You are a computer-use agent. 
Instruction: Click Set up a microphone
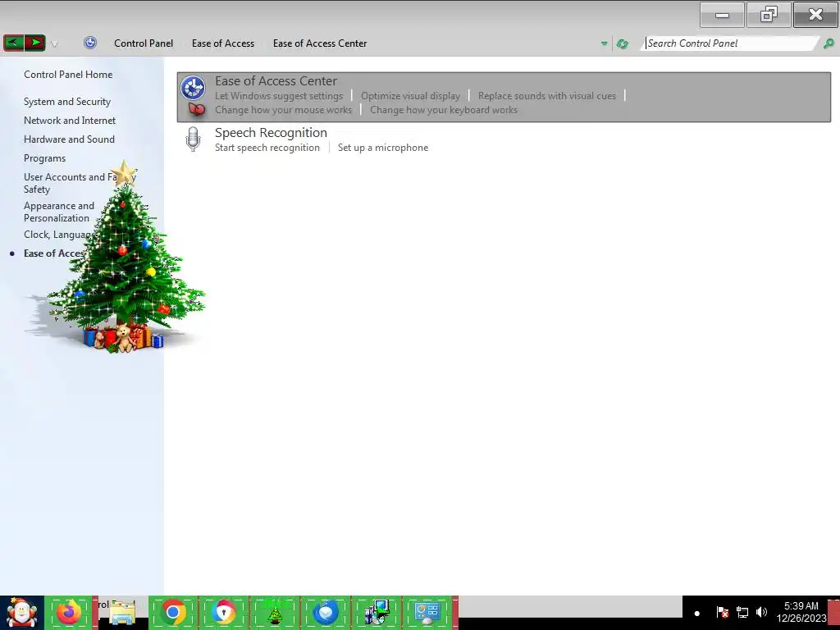[383, 148]
